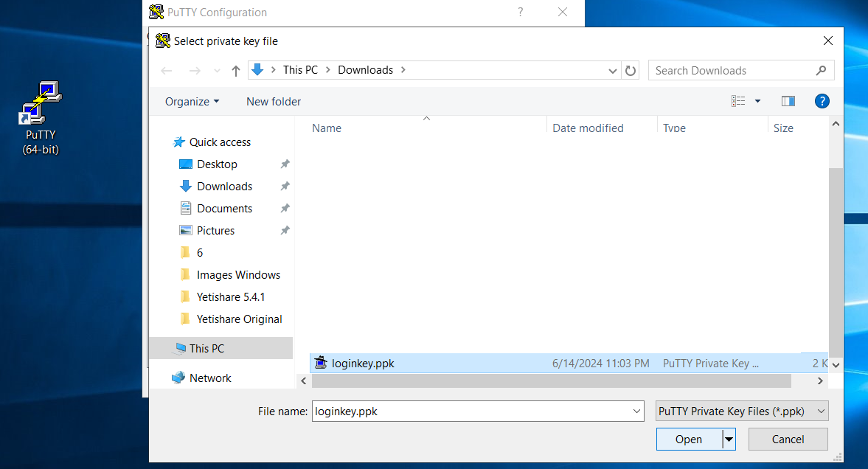This screenshot has height=469, width=868.
Task: Open the File name dropdown arrow
Action: pos(636,411)
